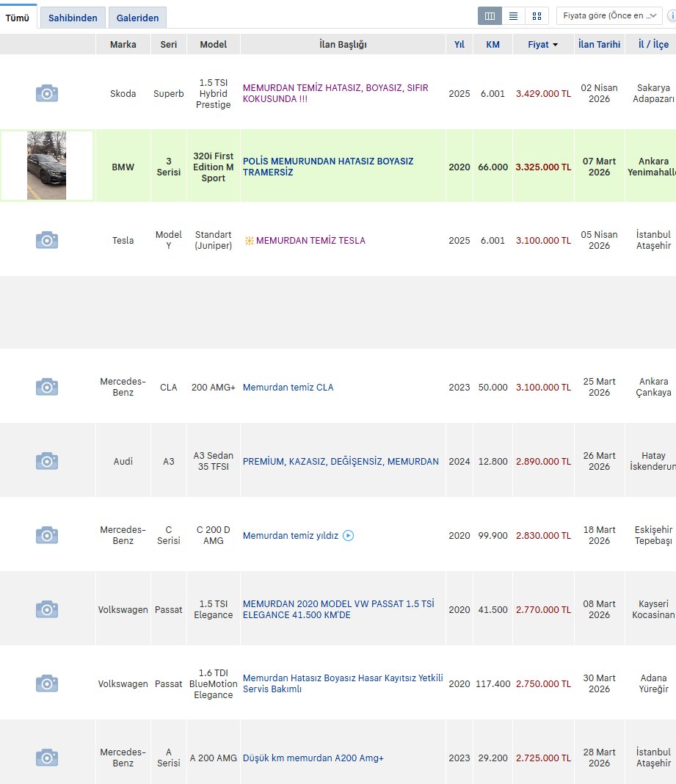
Task: Open Düşük km memurdan A200 Amg+ listing
Action: [313, 758]
